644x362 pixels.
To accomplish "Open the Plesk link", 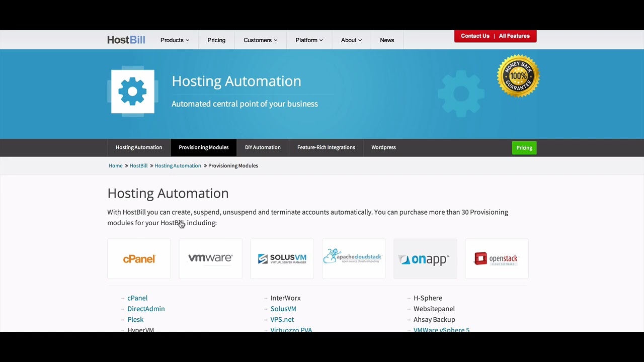I will point(135,319).
